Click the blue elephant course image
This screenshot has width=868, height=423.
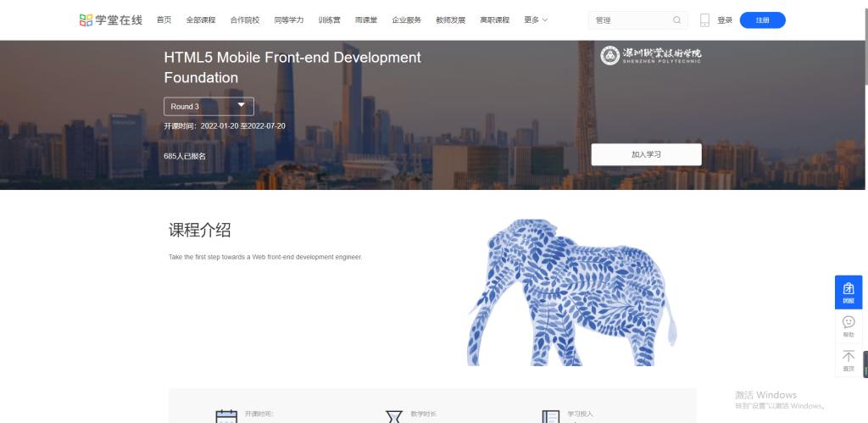pyautogui.click(x=571, y=292)
